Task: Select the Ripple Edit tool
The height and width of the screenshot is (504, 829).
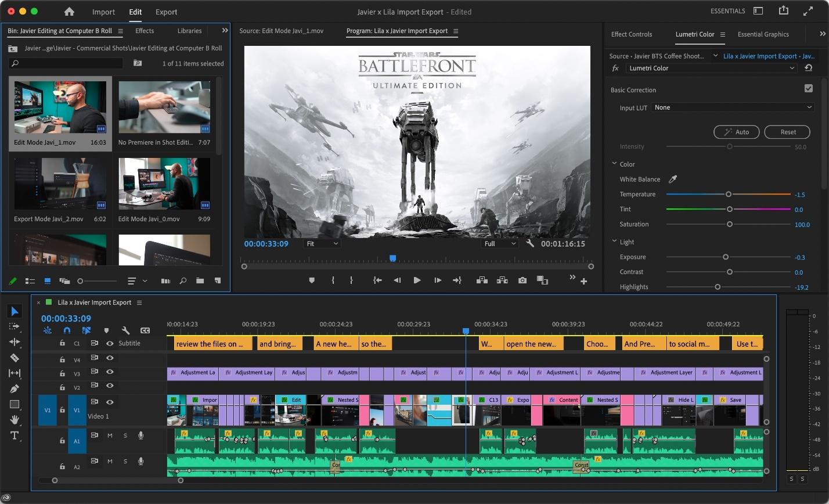Action: [x=15, y=342]
